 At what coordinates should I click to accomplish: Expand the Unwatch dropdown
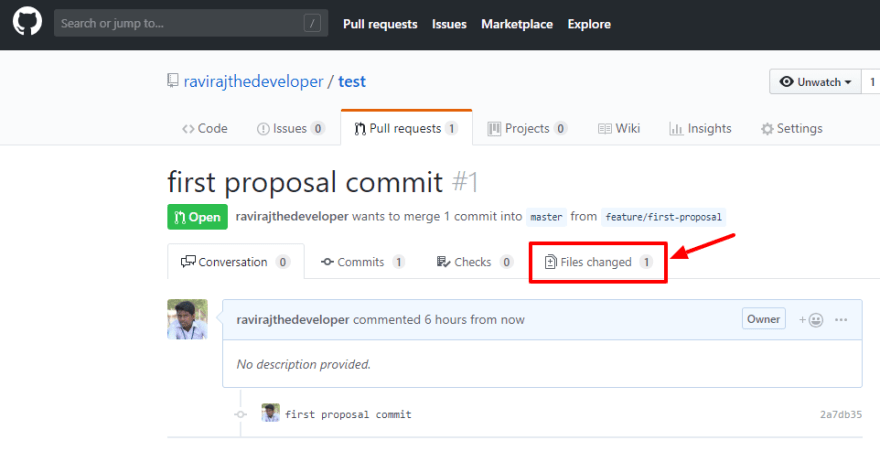(815, 82)
